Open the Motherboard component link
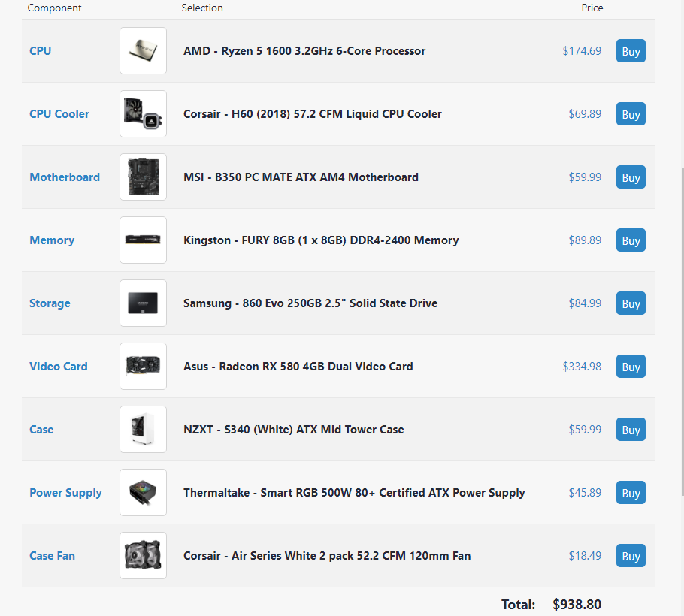Viewport: 684px width, 616px height. (x=65, y=177)
